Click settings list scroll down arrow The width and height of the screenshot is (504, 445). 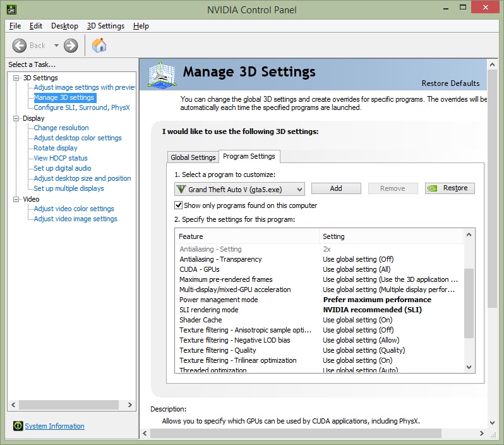click(469, 367)
